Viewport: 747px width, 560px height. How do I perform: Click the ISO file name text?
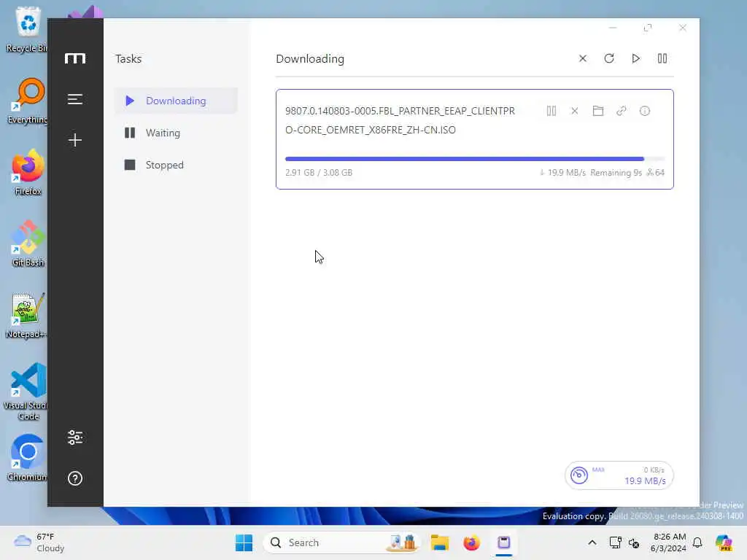pyautogui.click(x=400, y=120)
